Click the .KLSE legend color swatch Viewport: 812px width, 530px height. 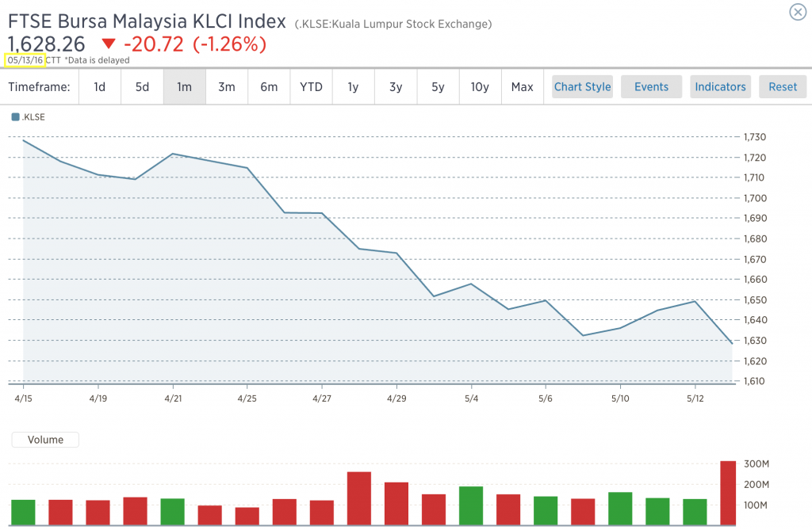pyautogui.click(x=15, y=117)
